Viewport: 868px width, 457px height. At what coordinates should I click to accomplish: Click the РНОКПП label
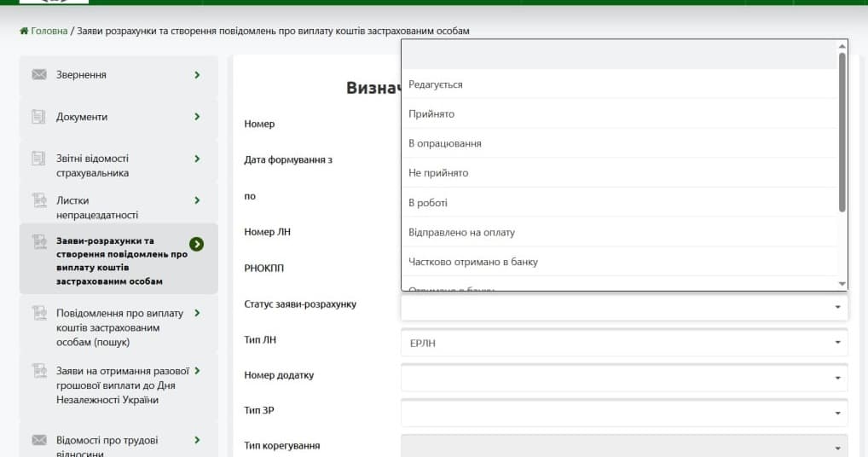point(264,269)
